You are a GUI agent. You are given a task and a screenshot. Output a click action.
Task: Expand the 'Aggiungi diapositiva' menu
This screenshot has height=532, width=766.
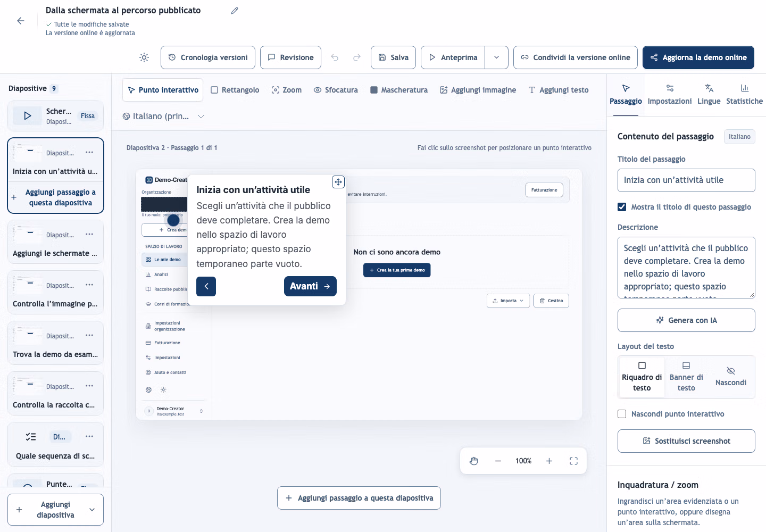(92, 510)
